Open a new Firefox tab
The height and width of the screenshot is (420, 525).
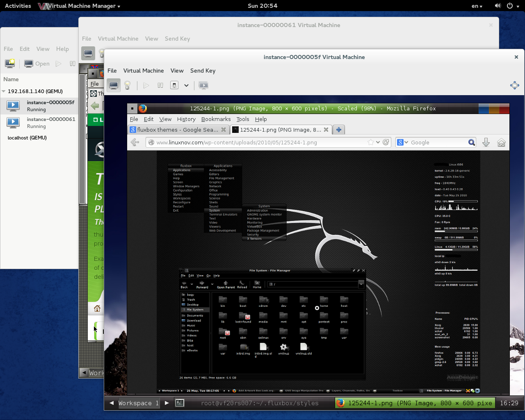(339, 130)
